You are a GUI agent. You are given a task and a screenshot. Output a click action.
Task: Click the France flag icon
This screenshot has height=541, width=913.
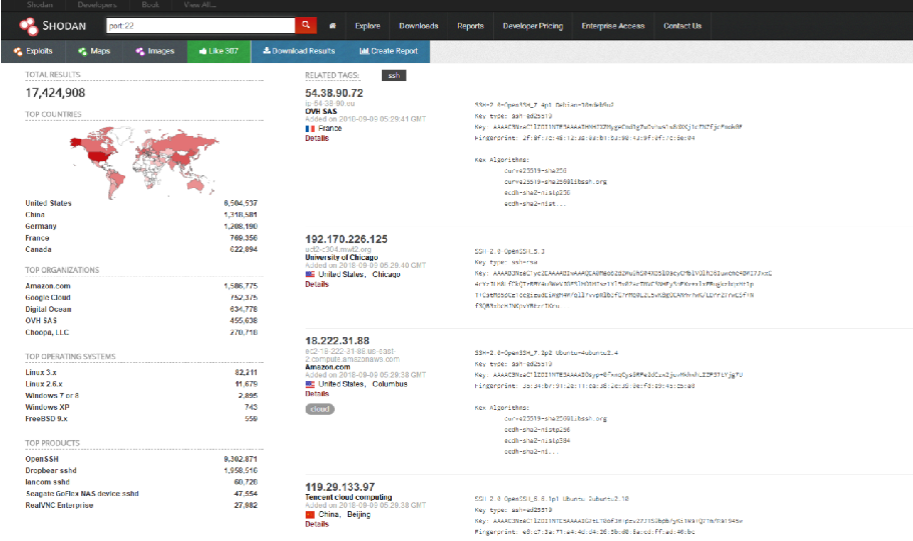pyautogui.click(x=310, y=129)
